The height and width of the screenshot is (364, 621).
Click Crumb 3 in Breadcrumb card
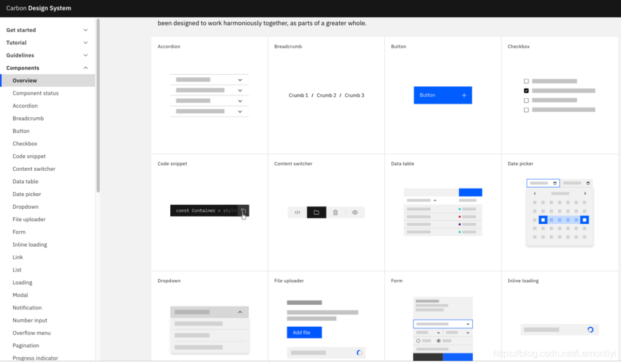tap(354, 95)
